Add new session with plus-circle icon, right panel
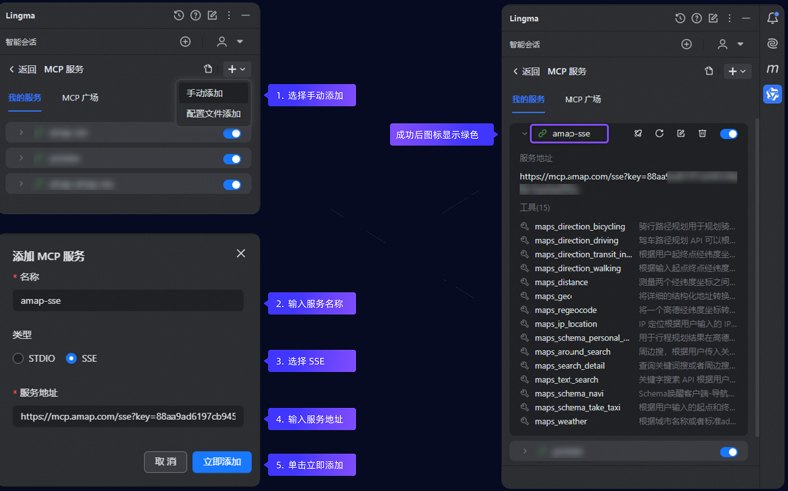Screen dimensions: 788x491 (686, 44)
